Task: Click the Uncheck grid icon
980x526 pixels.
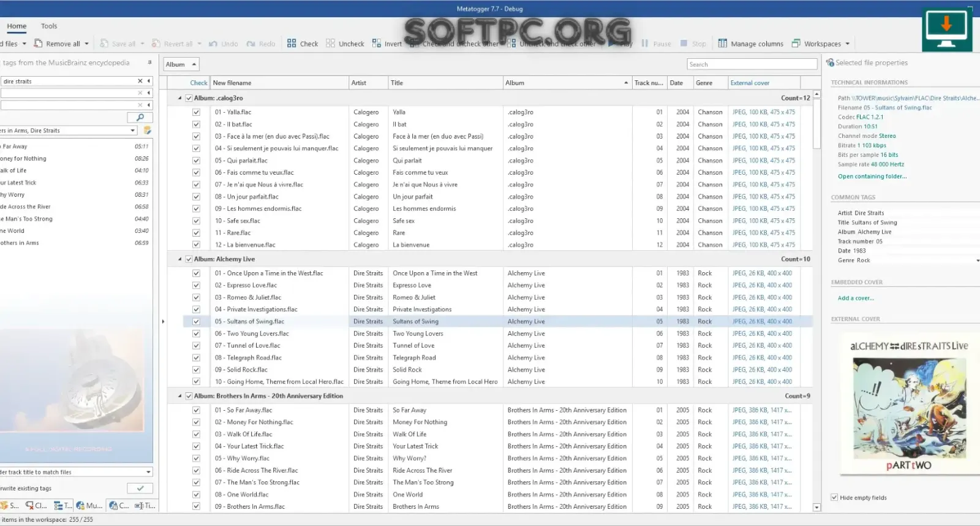Action: [331, 44]
